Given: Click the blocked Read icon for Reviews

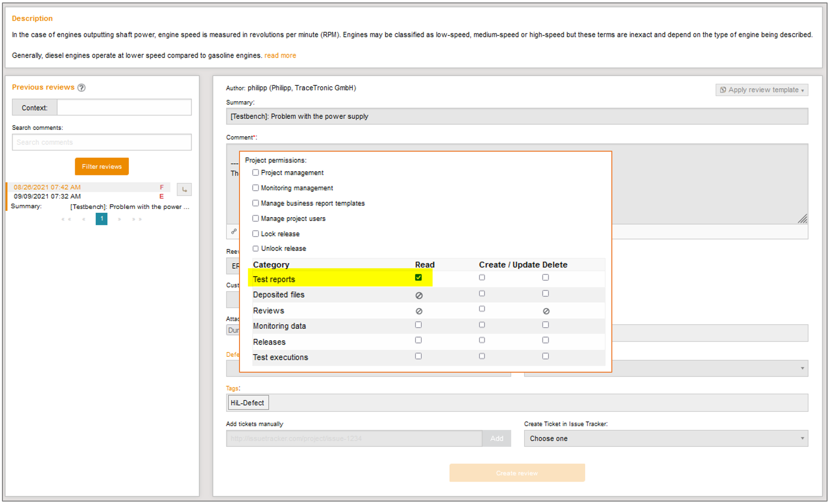Looking at the screenshot, I should pos(419,311).
